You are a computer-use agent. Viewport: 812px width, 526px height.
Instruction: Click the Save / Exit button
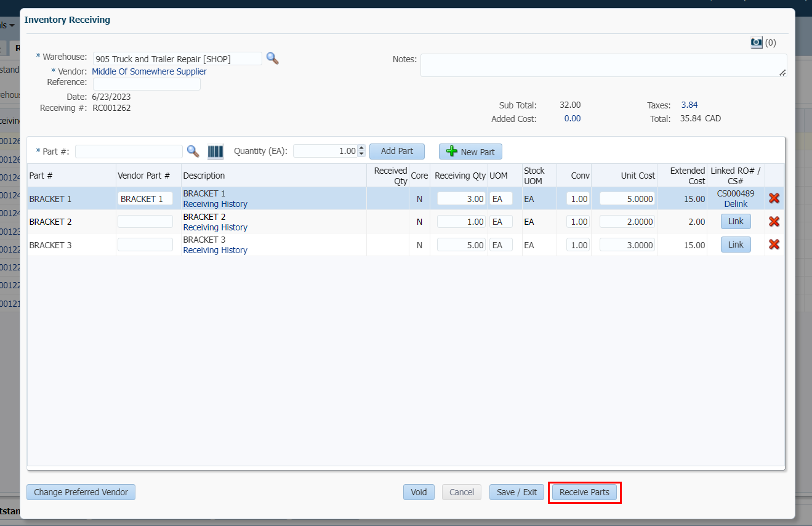tap(517, 492)
